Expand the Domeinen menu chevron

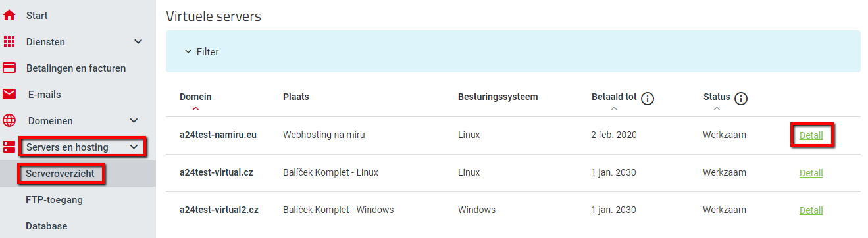134,121
